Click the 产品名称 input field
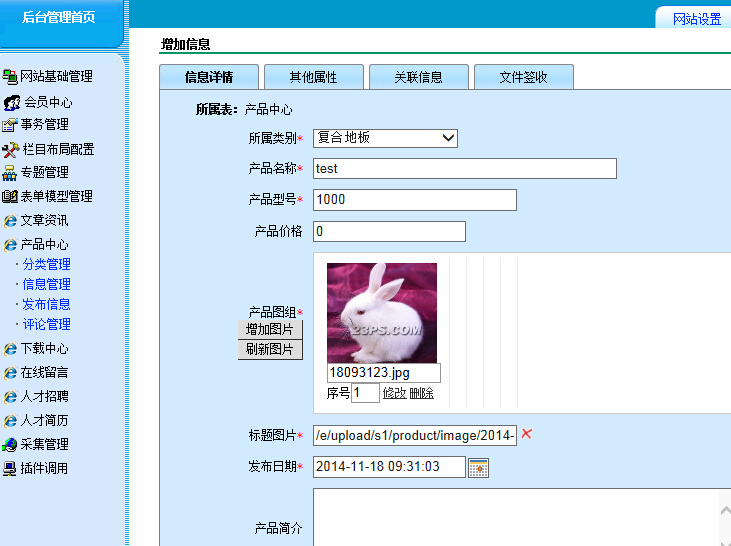 coord(464,169)
